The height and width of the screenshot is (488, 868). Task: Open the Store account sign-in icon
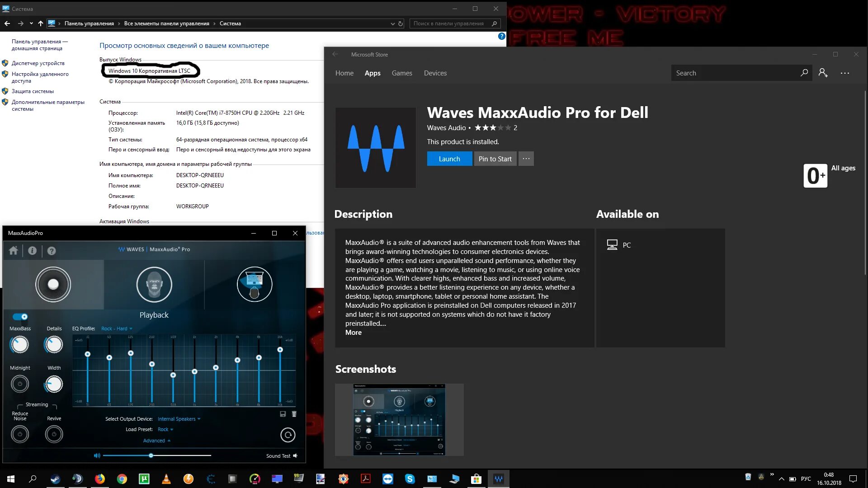823,73
